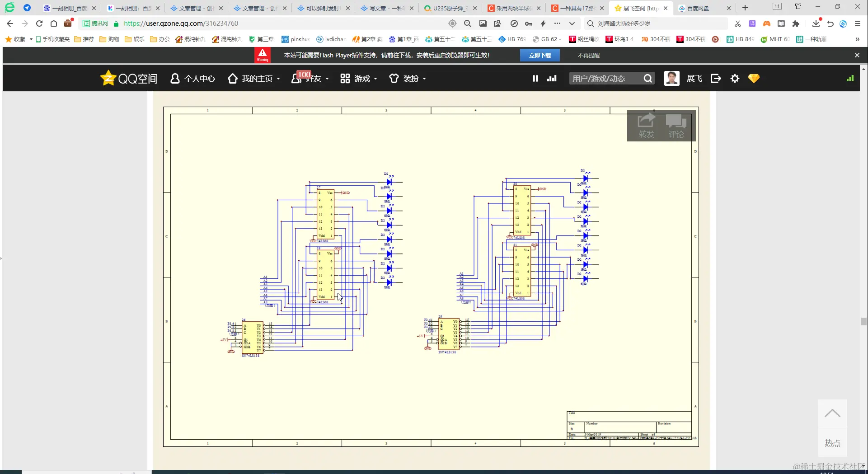Click the 转发 share icon on image
Image resolution: width=868 pixels, height=474 pixels.
(x=646, y=126)
